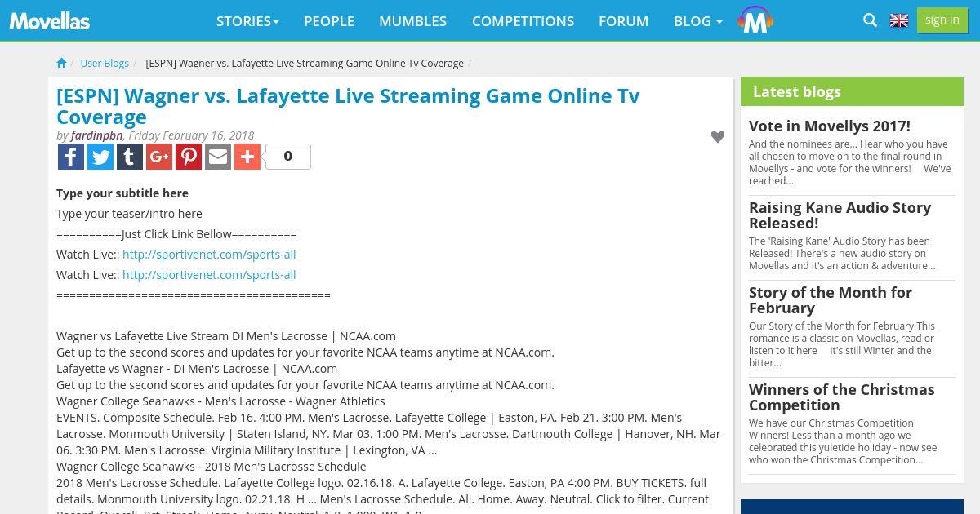Open author fardinpbn profile
The height and width of the screenshot is (514, 980).
(96, 135)
